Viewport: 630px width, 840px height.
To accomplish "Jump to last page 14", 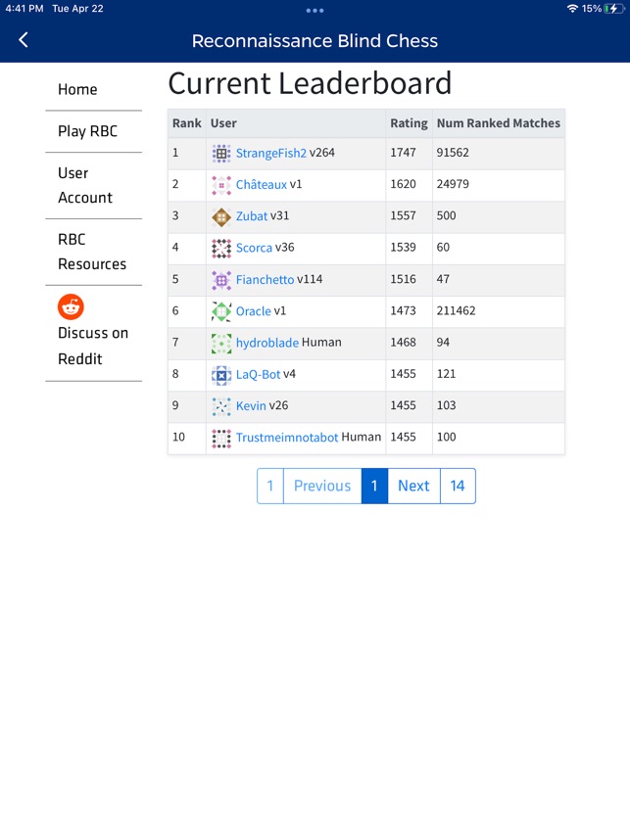I will coord(458,486).
